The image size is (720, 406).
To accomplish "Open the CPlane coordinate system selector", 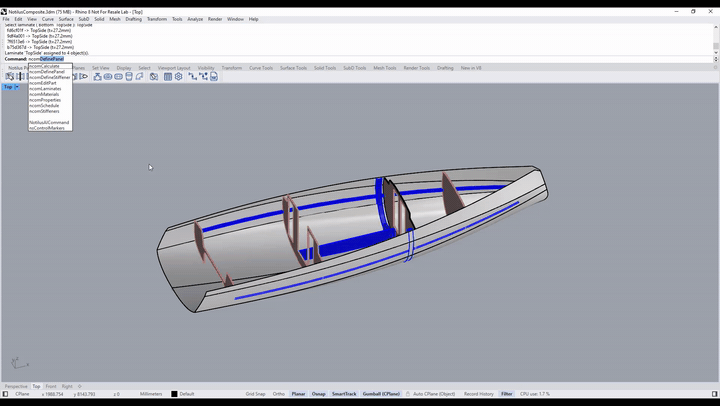I will pos(22,394).
